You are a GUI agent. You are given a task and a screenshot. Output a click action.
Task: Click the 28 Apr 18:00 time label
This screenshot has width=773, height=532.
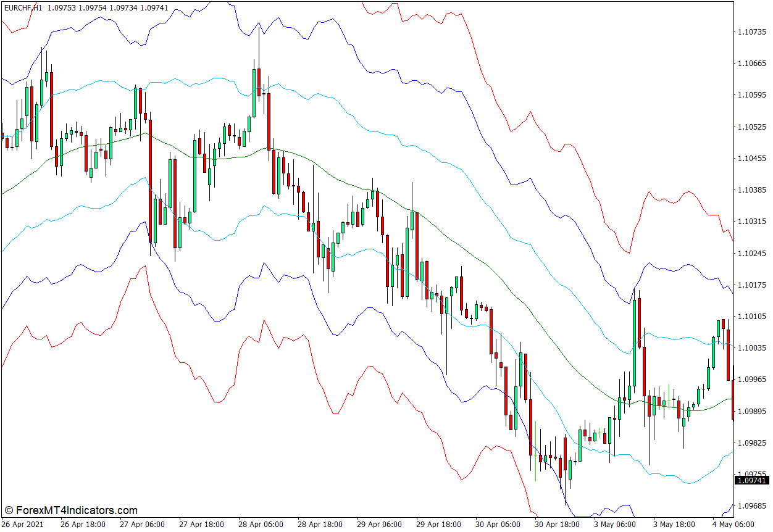pos(320,525)
